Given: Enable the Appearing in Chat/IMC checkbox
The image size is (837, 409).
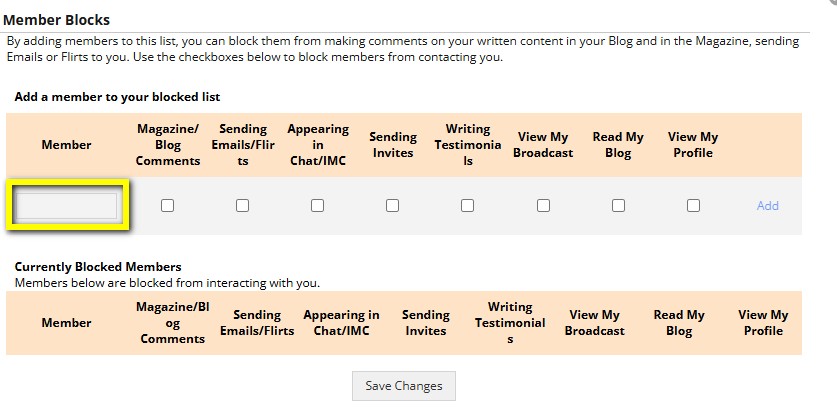Looking at the screenshot, I should [318, 205].
